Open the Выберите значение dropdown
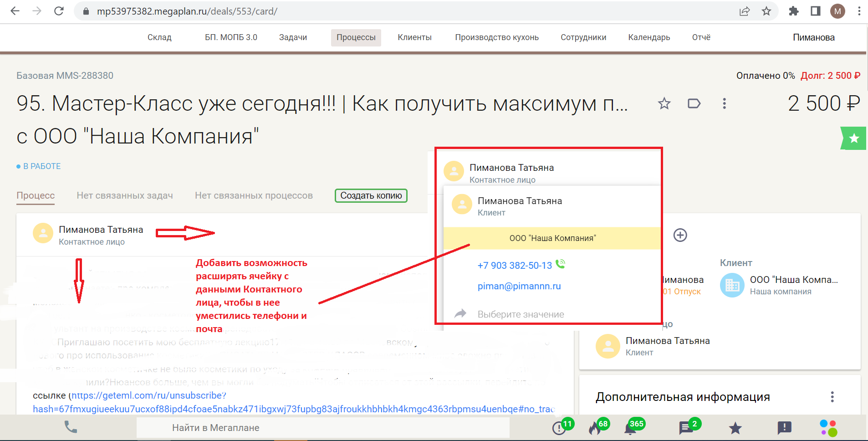 tap(521, 314)
